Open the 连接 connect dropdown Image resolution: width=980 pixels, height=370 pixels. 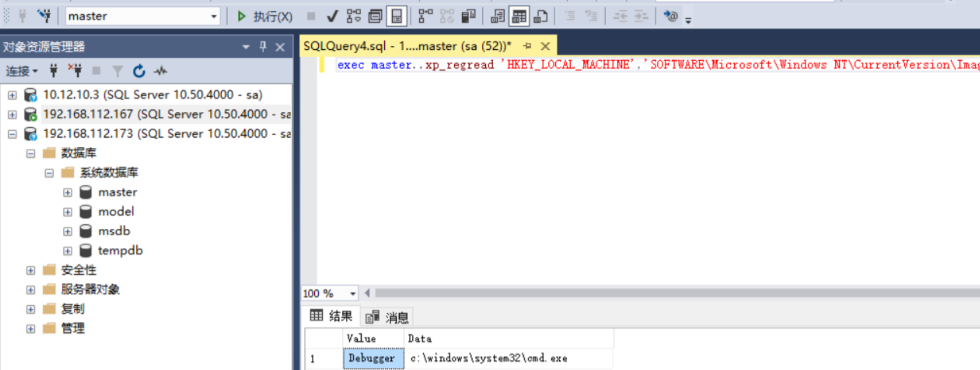point(22,71)
